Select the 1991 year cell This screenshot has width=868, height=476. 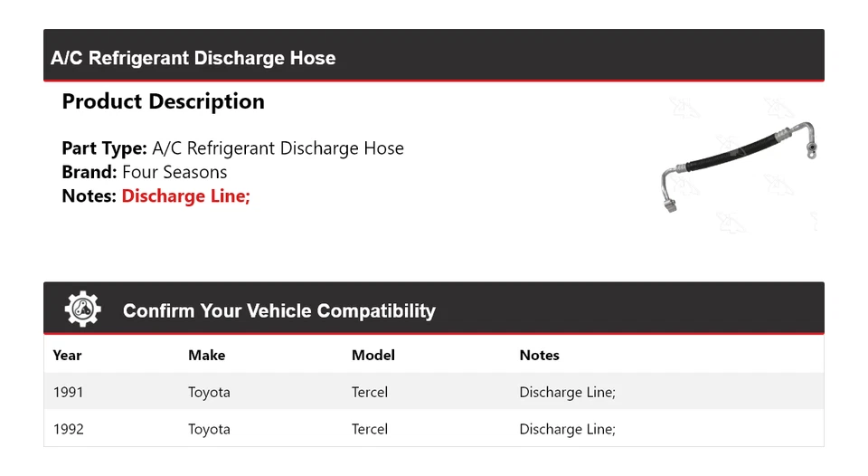pos(68,392)
